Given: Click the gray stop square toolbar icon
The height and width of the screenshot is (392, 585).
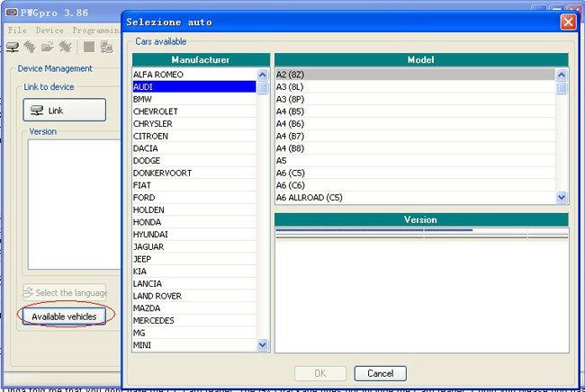Looking at the screenshot, I should [89, 47].
